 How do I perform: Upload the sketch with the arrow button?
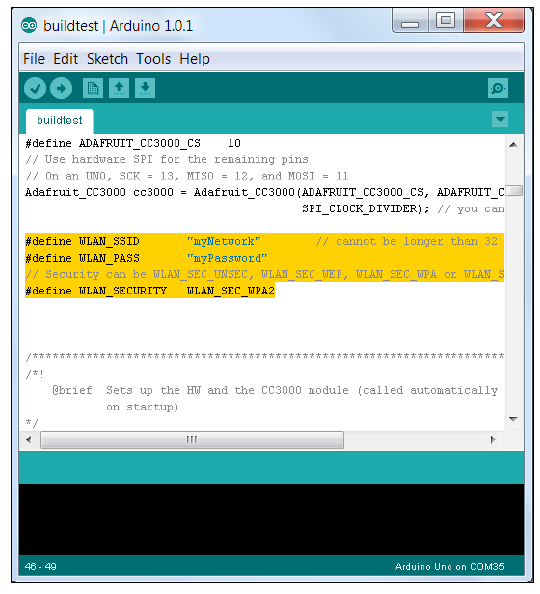click(61, 89)
